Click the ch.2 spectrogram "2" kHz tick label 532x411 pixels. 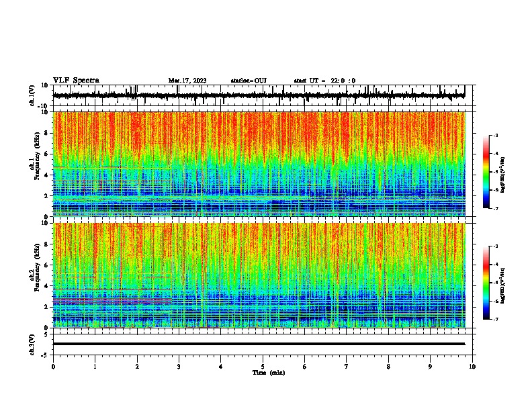point(47,307)
